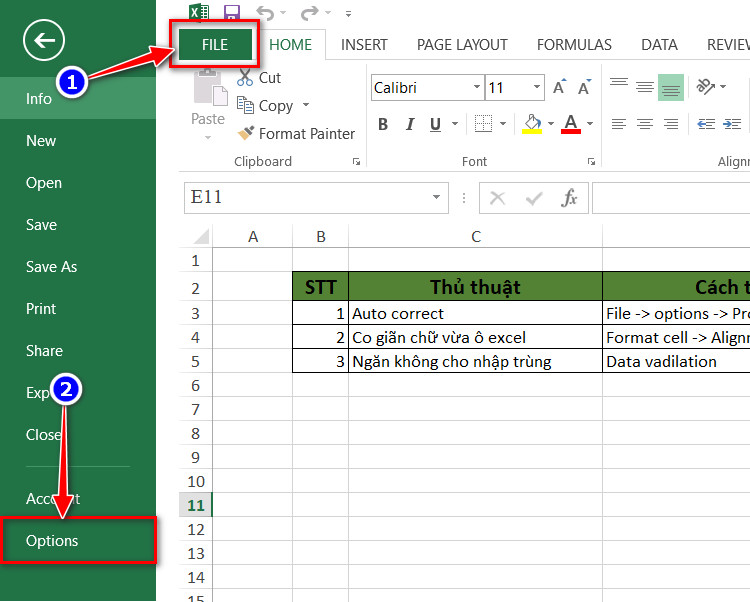
Task: Click the 'Data vadilation' cell
Action: 676,361
